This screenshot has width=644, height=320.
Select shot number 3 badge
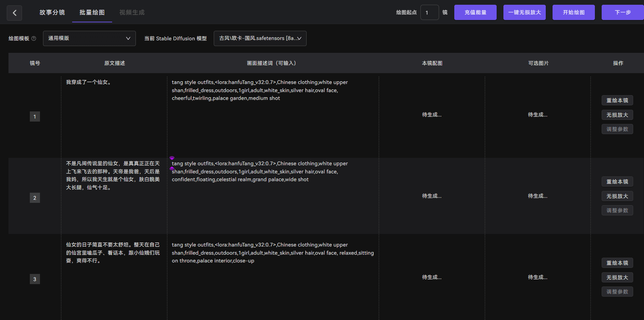[35, 279]
